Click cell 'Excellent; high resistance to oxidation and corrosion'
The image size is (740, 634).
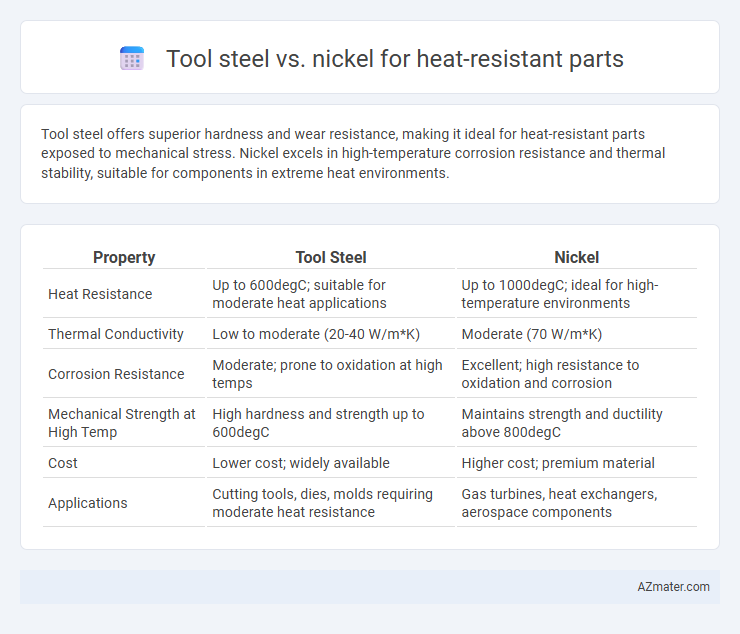[550, 374]
